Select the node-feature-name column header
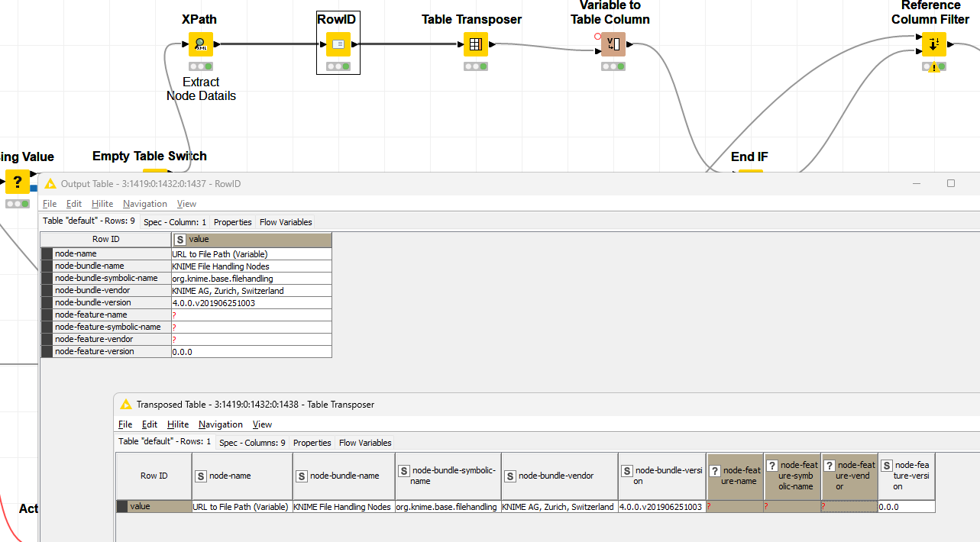 click(735, 476)
